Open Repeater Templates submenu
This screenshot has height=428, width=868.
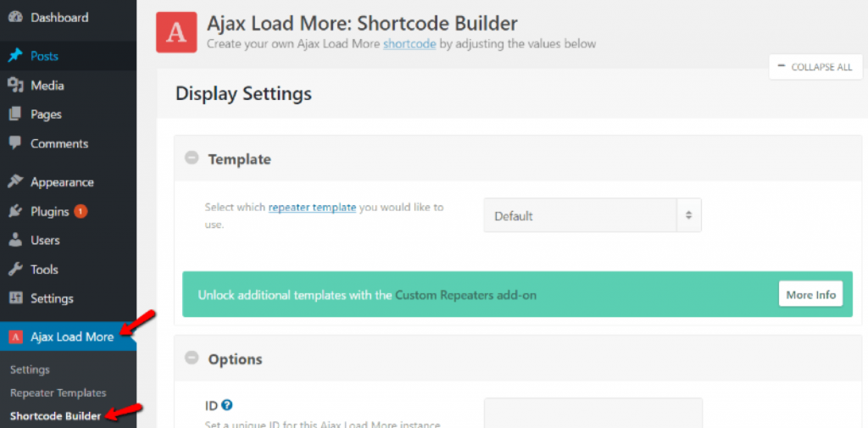pyautogui.click(x=58, y=392)
